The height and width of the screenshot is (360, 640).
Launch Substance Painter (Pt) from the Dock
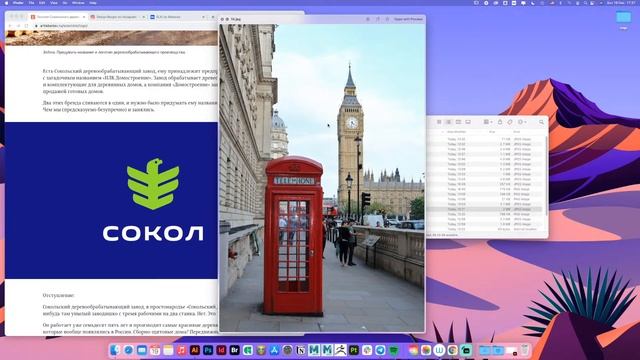click(354, 350)
